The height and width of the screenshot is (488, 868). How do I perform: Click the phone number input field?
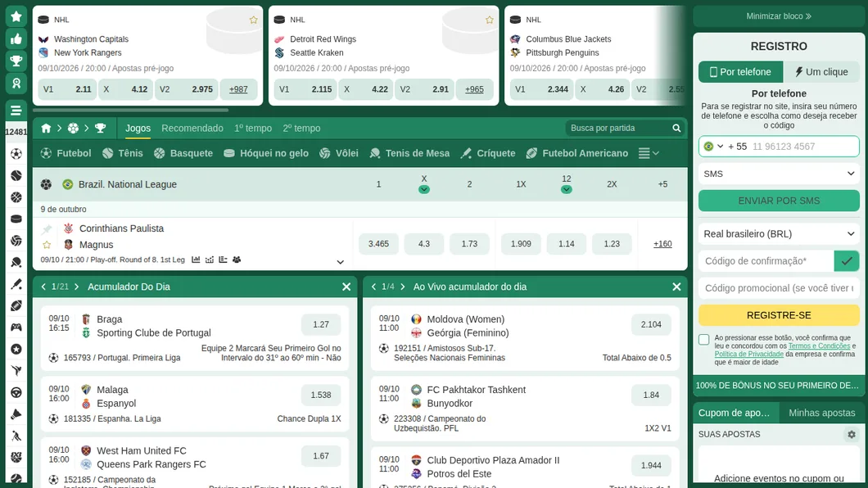coord(804,147)
